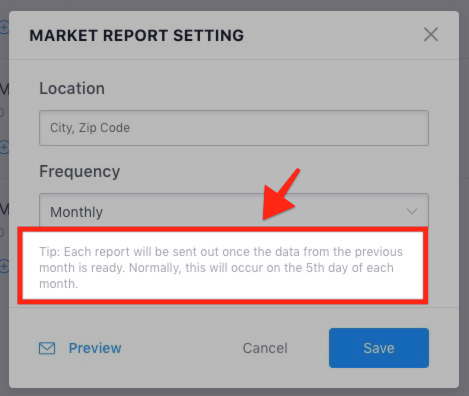Click the red highlight border around the tip
Viewport: 469px width, 396px height.
223,230
